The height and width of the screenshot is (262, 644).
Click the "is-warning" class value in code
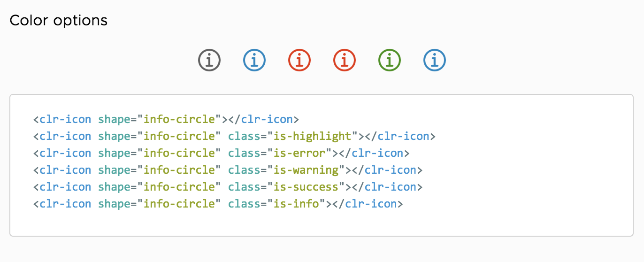(x=306, y=170)
